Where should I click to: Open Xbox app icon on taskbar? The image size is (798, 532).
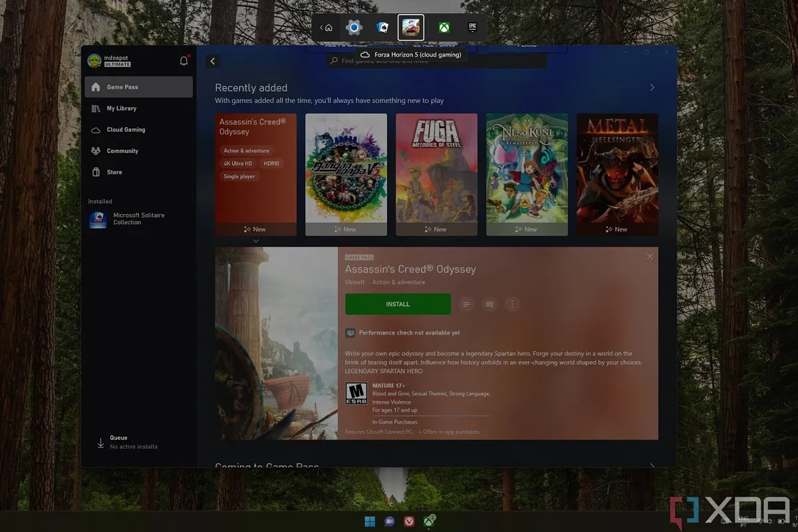click(x=430, y=521)
